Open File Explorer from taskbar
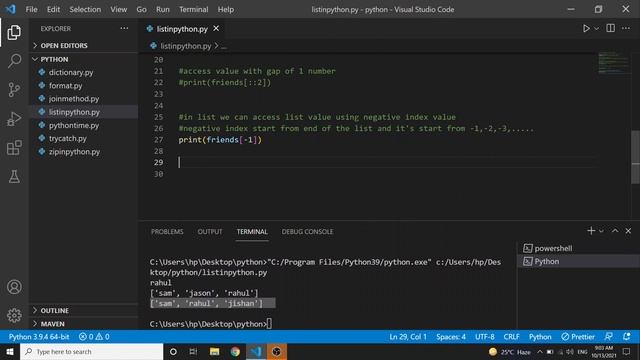Screen dimensions: 640x360 tap(214, 351)
